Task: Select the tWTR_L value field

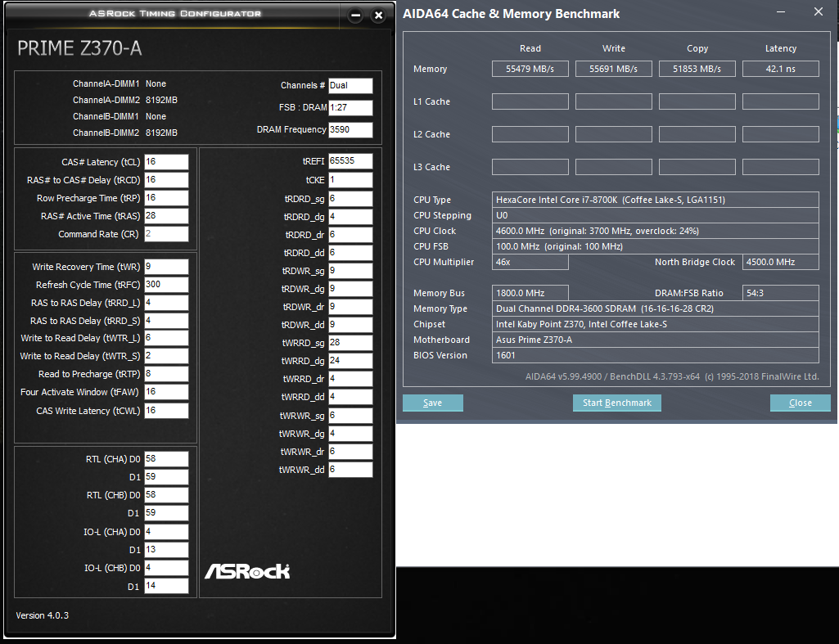Action: click(x=166, y=338)
